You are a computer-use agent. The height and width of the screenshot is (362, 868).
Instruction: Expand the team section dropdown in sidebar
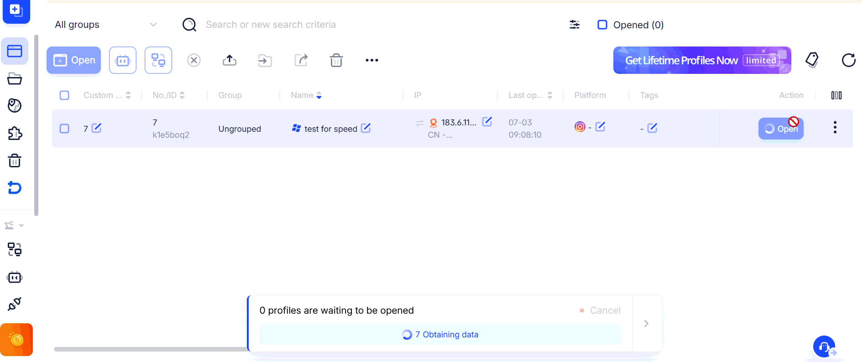point(14,225)
